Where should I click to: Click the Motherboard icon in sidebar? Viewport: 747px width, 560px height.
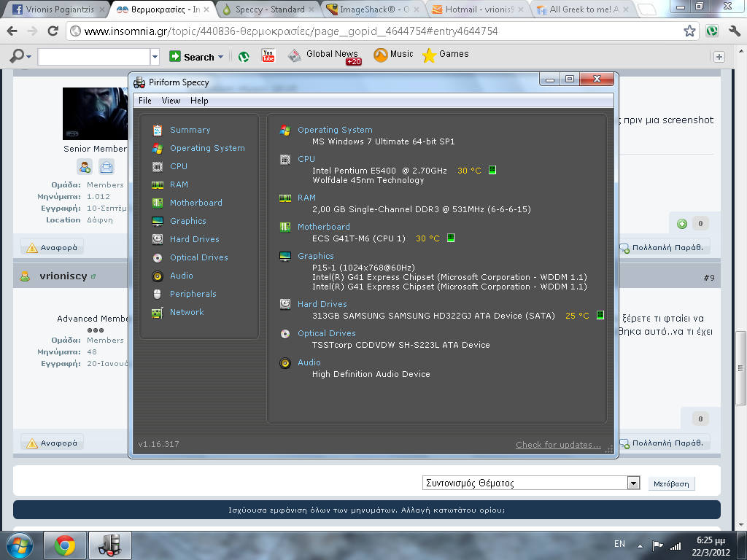158,203
